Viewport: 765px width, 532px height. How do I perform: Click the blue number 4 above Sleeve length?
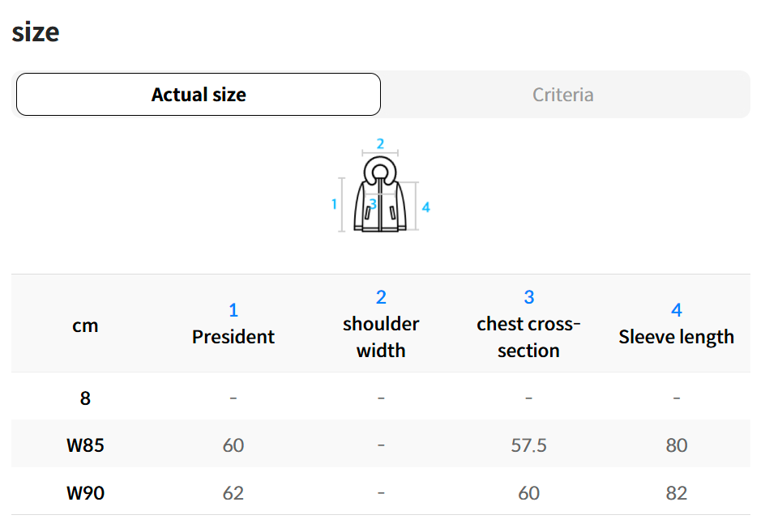pyautogui.click(x=677, y=310)
